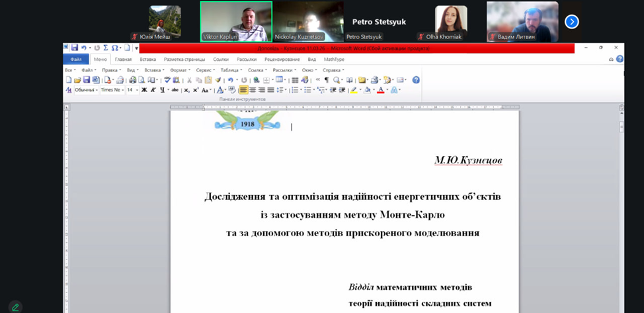This screenshot has height=313, width=644.
Task: Click the Save icon in the quick access toolbar
Action: click(x=75, y=48)
